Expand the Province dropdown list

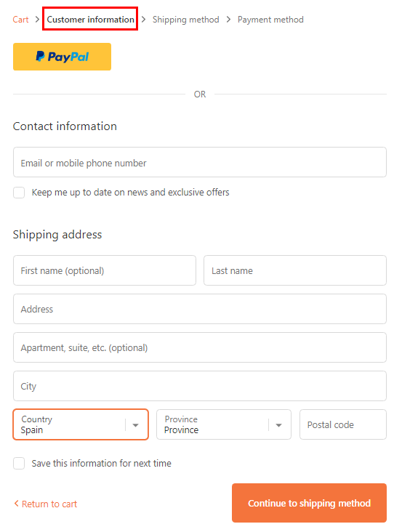coord(224,424)
